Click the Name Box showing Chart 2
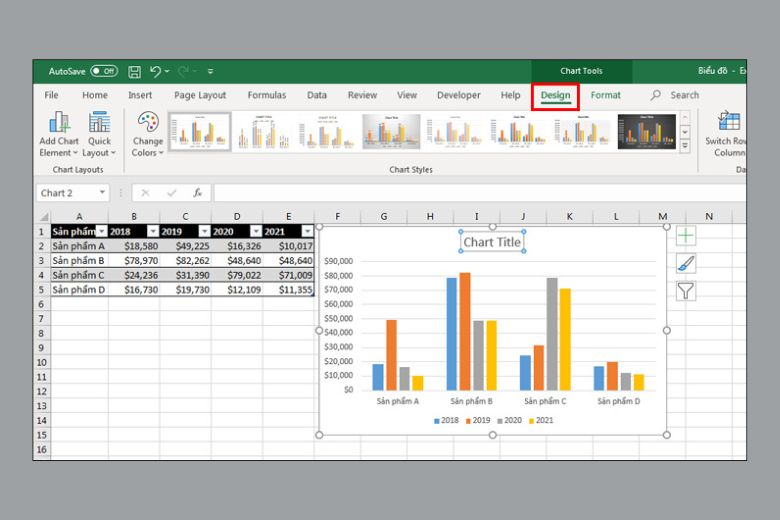This screenshot has height=520, width=780. [67, 193]
